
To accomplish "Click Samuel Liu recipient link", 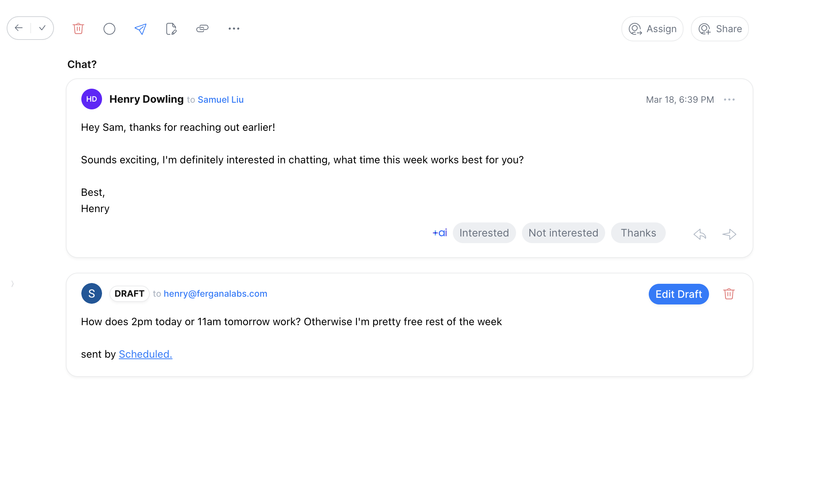I will point(220,100).
